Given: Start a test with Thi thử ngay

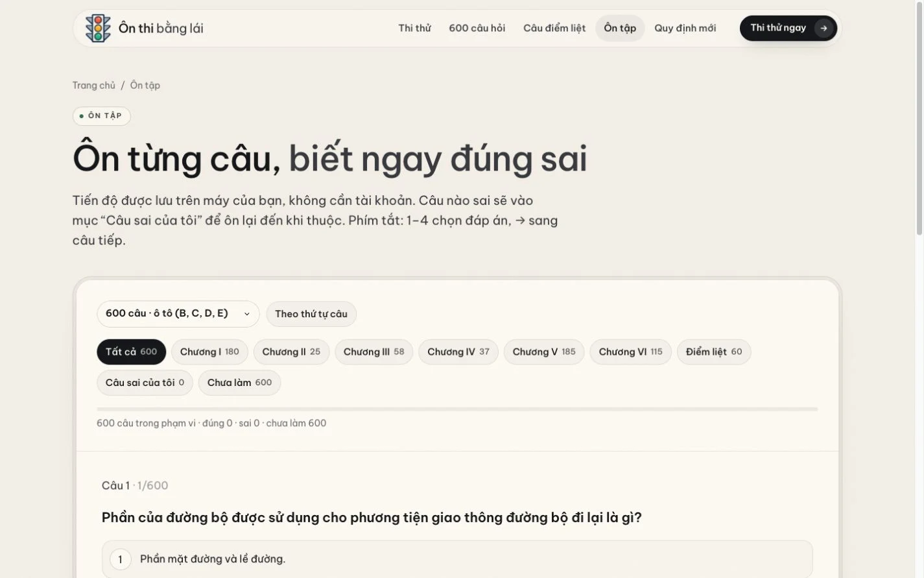Looking at the screenshot, I should coord(788,29).
